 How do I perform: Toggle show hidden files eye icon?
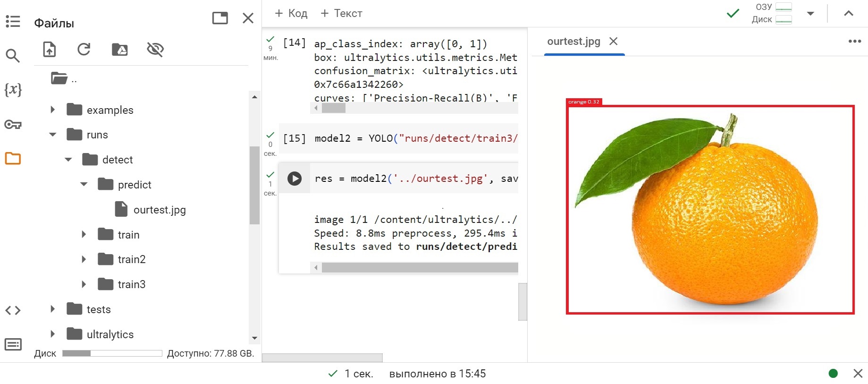(x=155, y=49)
